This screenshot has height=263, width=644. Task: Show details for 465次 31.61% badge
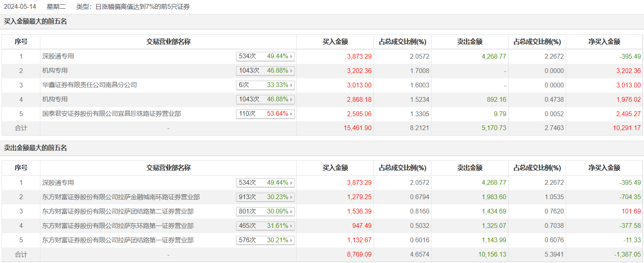click(x=265, y=226)
